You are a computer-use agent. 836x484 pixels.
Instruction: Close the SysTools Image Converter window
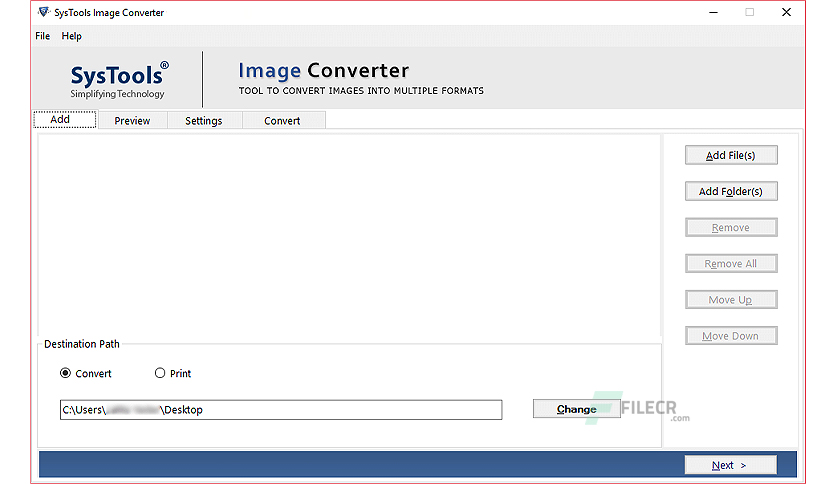[786, 12]
